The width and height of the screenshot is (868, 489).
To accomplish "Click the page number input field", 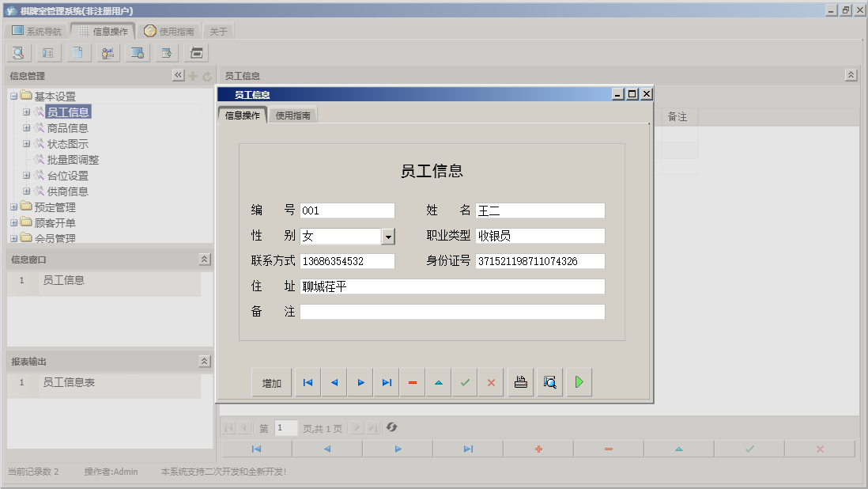I will tap(285, 428).
